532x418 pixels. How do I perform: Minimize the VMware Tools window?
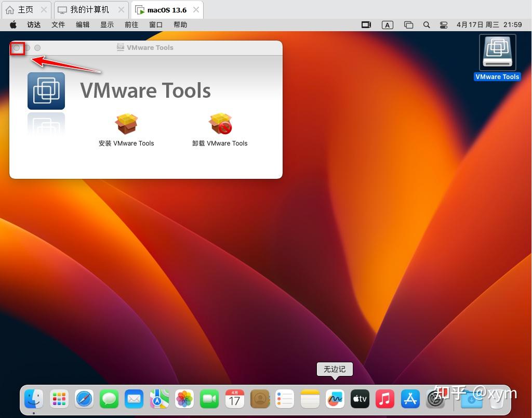27,48
